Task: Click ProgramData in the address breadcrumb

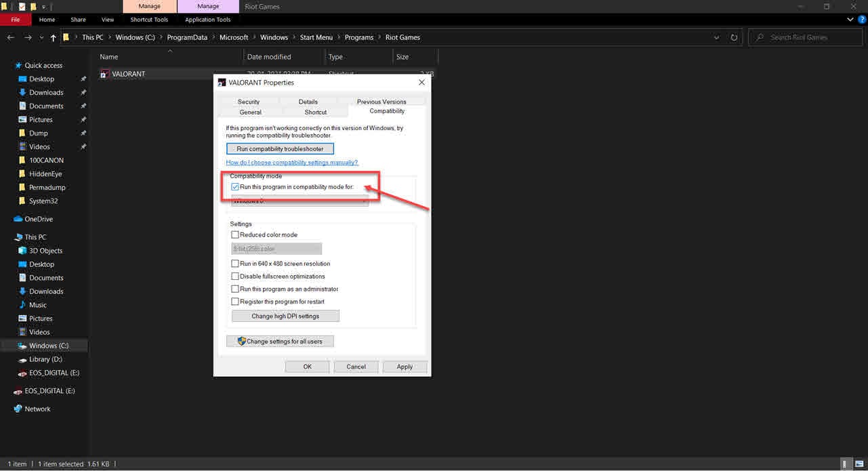Action: click(186, 38)
